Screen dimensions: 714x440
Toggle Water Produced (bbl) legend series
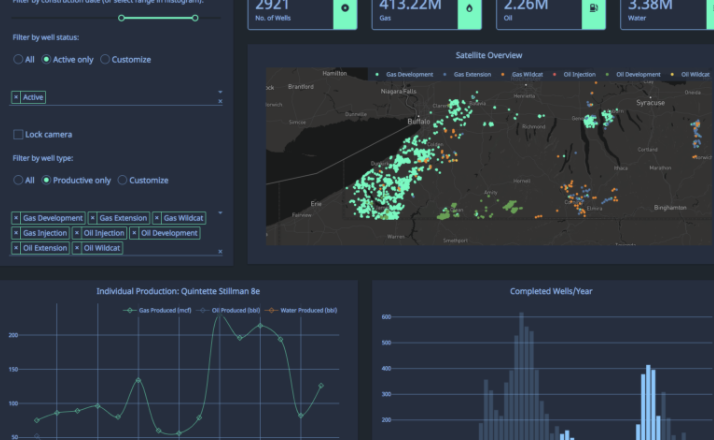coord(303,311)
